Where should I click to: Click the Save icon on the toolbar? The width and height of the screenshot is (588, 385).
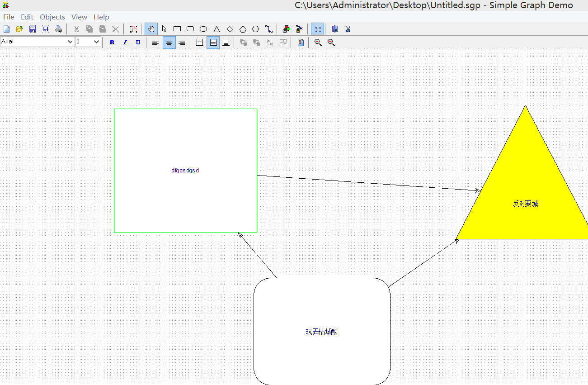32,29
